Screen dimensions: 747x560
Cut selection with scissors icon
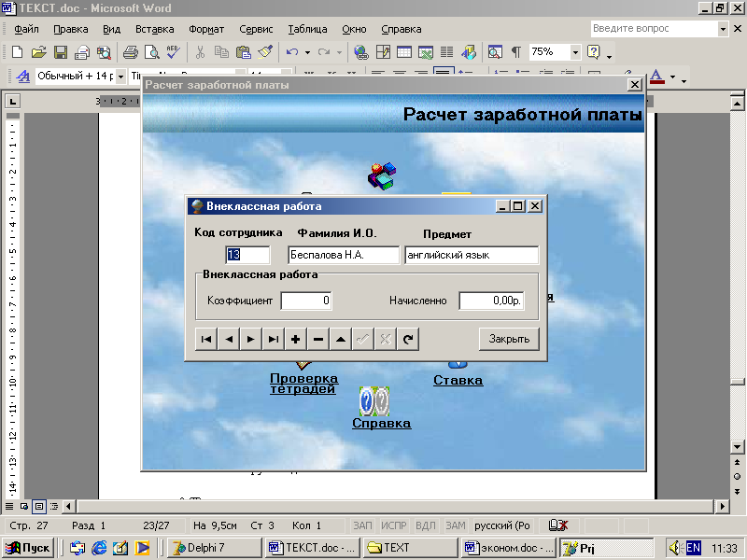coord(200,52)
